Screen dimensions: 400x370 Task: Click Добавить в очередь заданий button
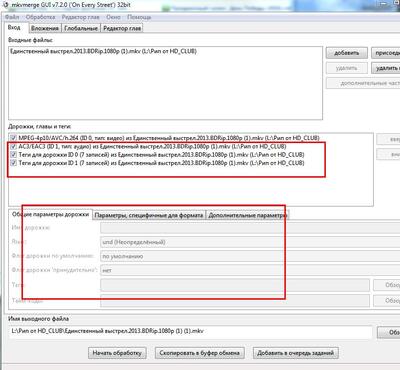(x=295, y=353)
